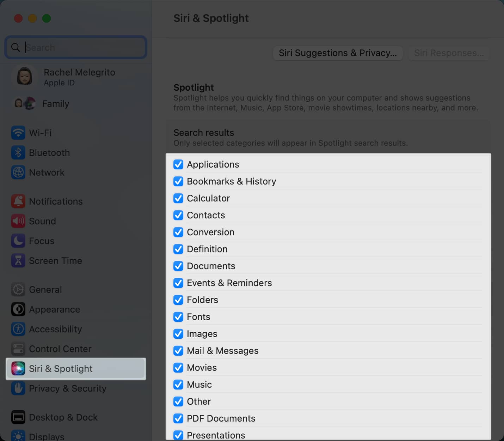Viewport: 504px width, 441px height.
Task: Uncheck Bookmarks & History checkbox
Action: click(178, 181)
